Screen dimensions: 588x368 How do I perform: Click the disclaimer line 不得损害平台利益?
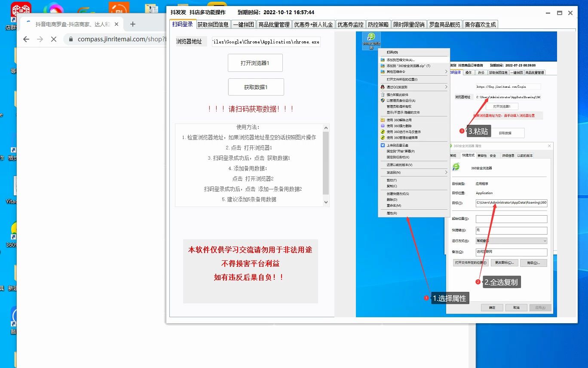coord(250,263)
